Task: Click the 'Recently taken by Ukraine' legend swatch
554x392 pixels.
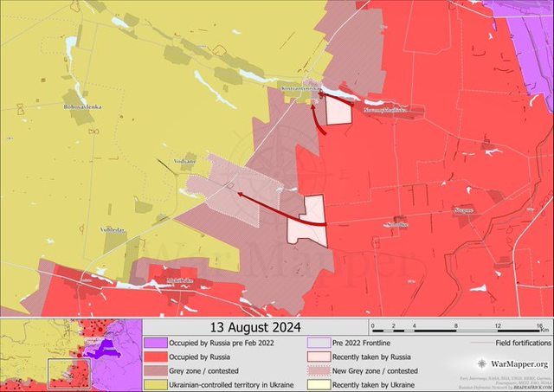Action: click(318, 382)
